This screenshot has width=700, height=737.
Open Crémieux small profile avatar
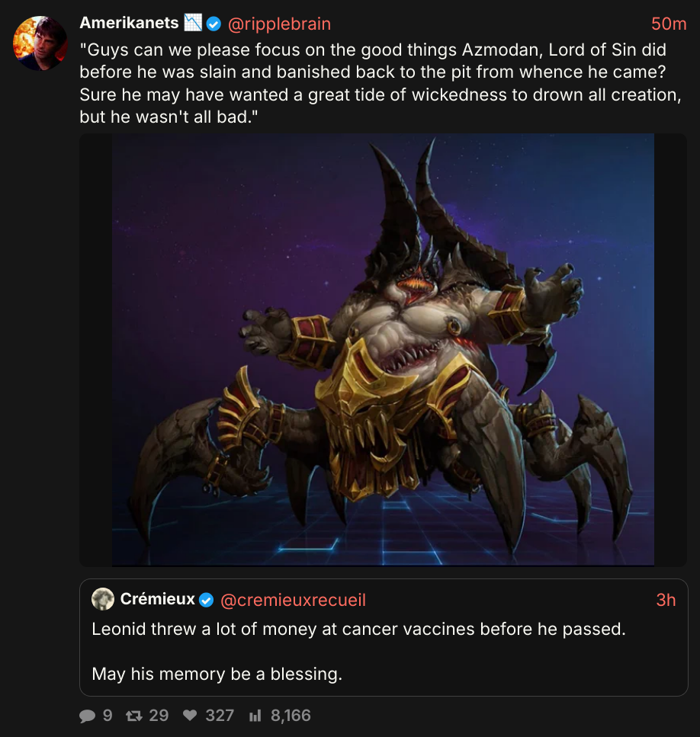(x=102, y=599)
